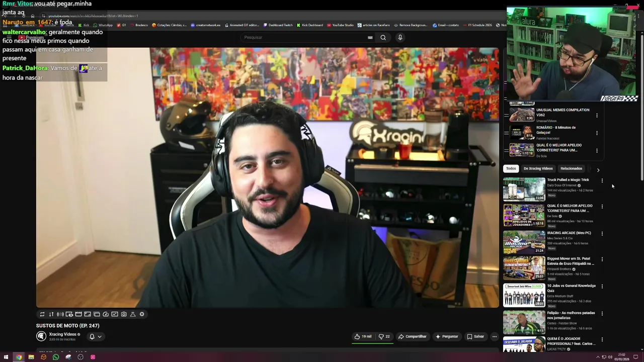Click the clapperboard icon under the video
This screenshot has height=362, width=644.
[78, 314]
